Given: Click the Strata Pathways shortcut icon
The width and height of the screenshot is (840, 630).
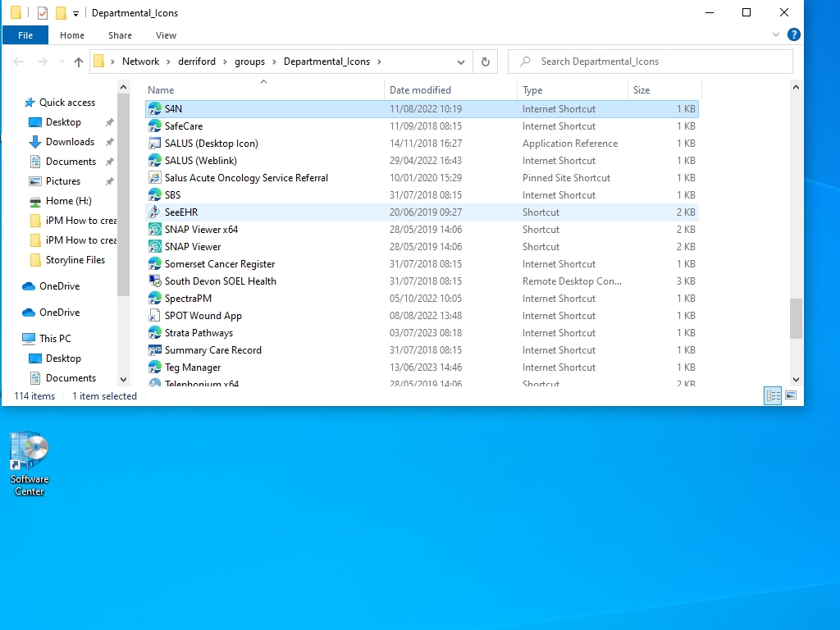Looking at the screenshot, I should click(x=155, y=333).
